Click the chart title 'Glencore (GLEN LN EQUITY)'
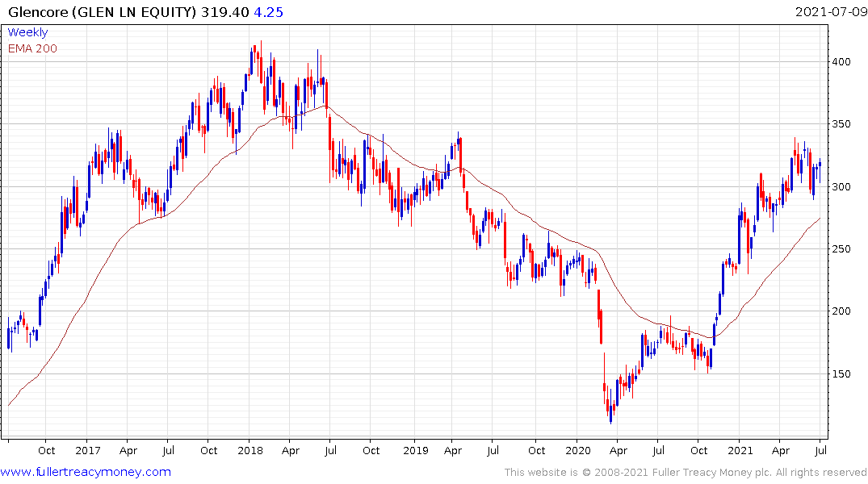 pyautogui.click(x=103, y=12)
